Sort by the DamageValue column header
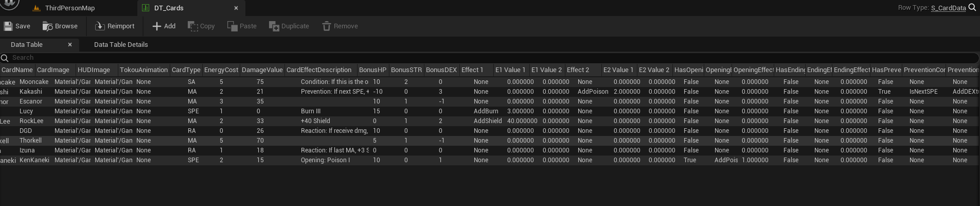980x206 pixels. pos(262,70)
